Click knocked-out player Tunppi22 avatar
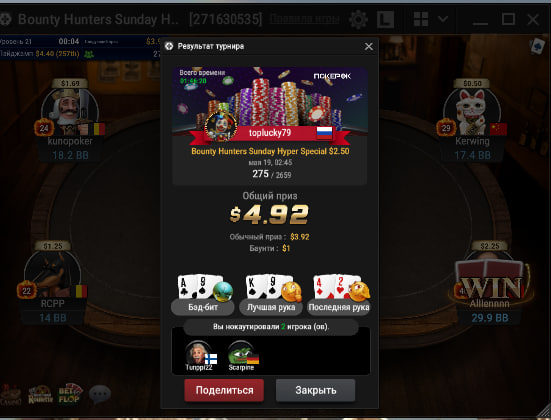 pyautogui.click(x=199, y=353)
